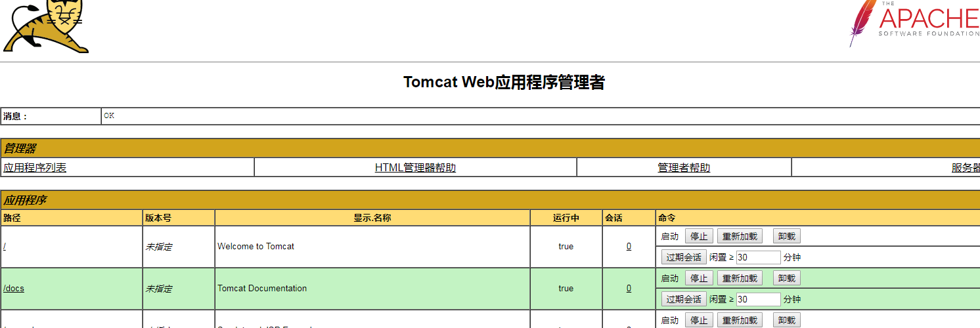The width and height of the screenshot is (980, 328).
Task: Click the 未指定 version cell in the / row
Action: [x=158, y=247]
